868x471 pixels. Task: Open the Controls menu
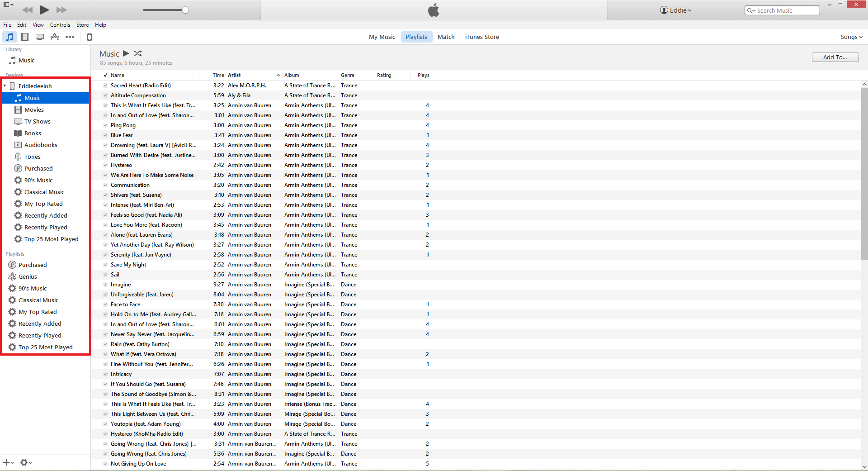tap(60, 25)
